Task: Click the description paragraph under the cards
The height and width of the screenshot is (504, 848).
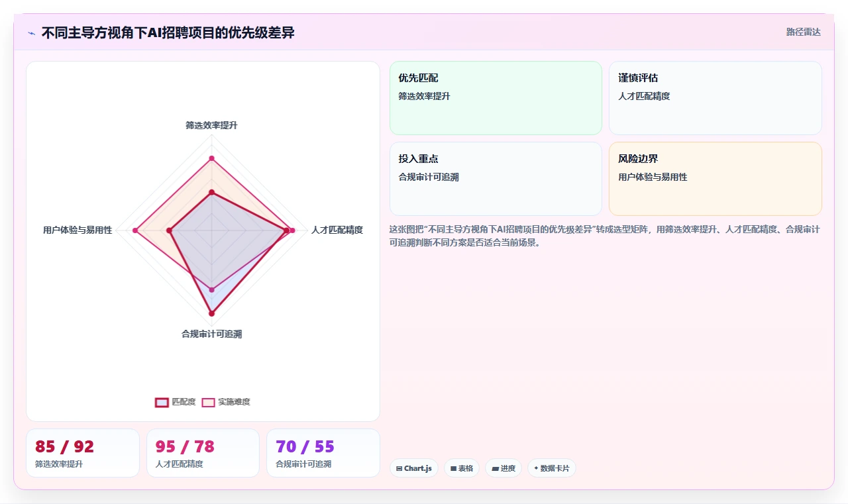Action: (605, 236)
